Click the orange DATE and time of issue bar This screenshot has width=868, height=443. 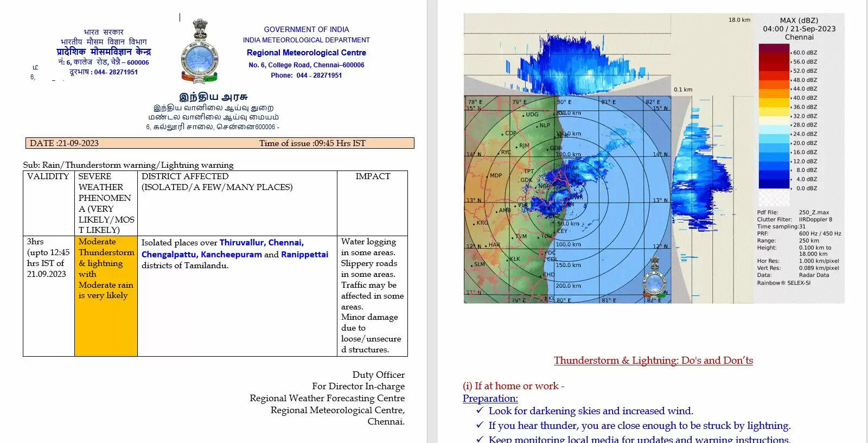coord(220,143)
